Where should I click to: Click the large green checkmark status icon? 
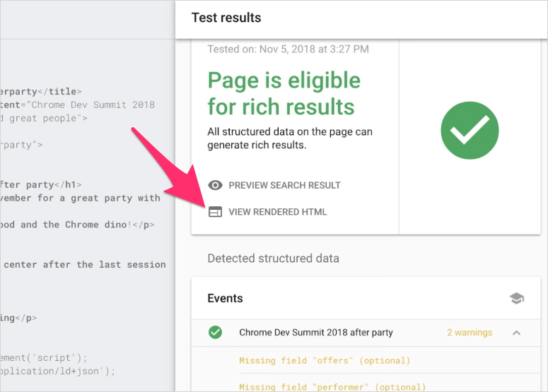point(470,131)
